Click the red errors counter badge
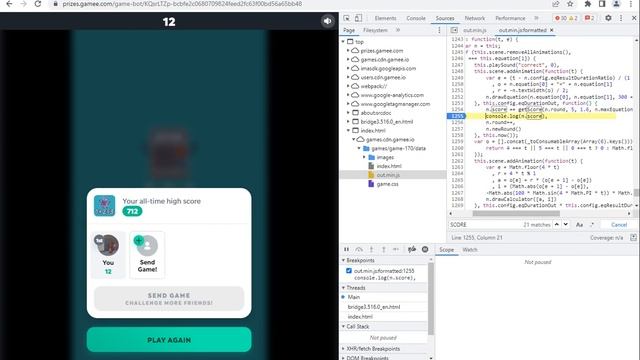The image size is (640, 360). pyautogui.click(x=566, y=18)
